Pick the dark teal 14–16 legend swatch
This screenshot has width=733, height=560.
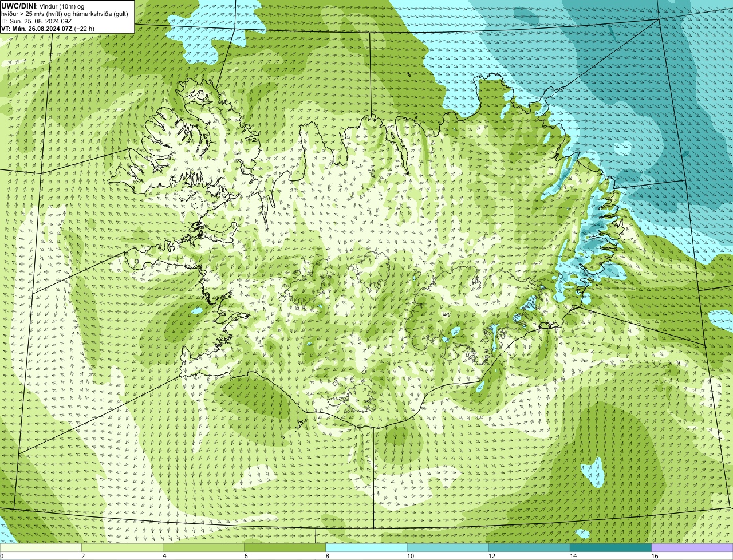pyautogui.click(x=611, y=548)
